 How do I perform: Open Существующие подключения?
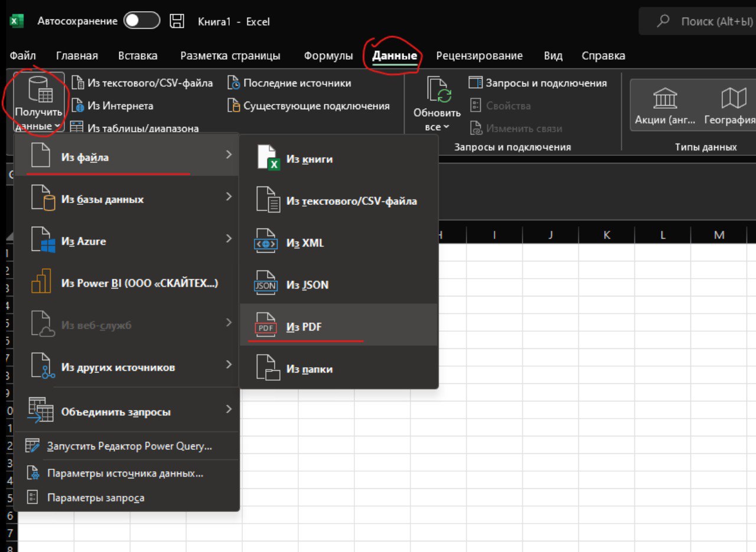[x=309, y=106]
